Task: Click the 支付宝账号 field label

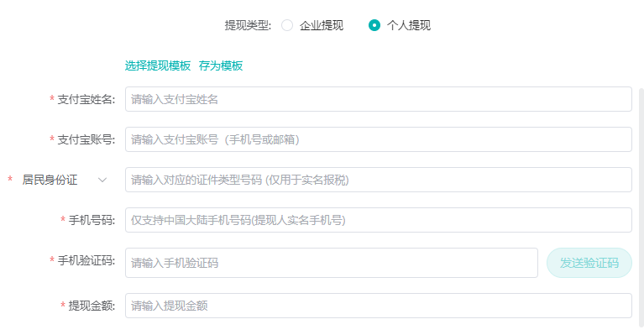Action: [86, 139]
